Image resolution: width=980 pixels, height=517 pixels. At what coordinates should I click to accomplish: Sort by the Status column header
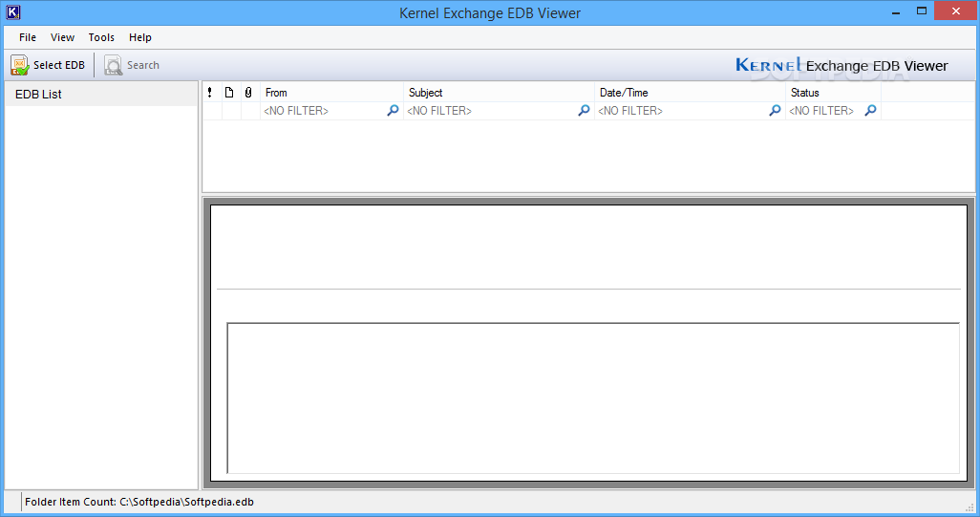833,93
